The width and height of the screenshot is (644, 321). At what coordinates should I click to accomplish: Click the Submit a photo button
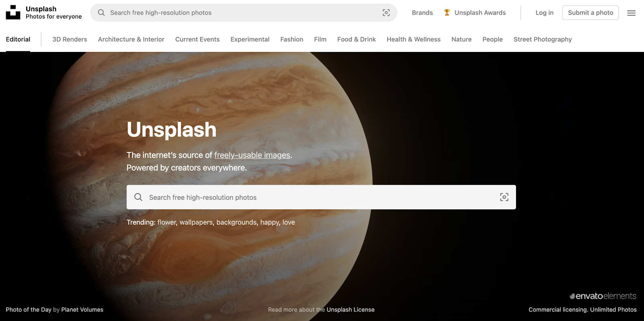[x=590, y=13]
